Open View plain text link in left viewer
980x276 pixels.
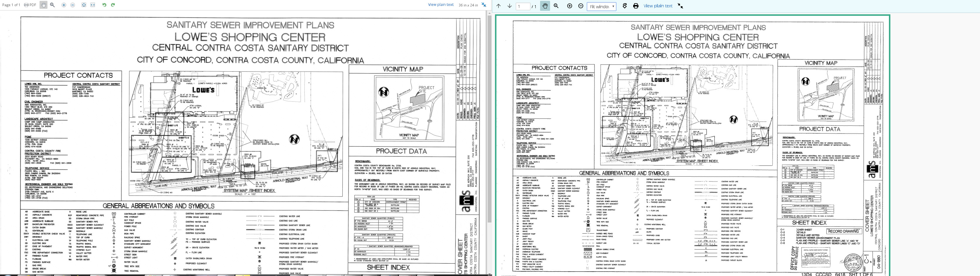[441, 5]
